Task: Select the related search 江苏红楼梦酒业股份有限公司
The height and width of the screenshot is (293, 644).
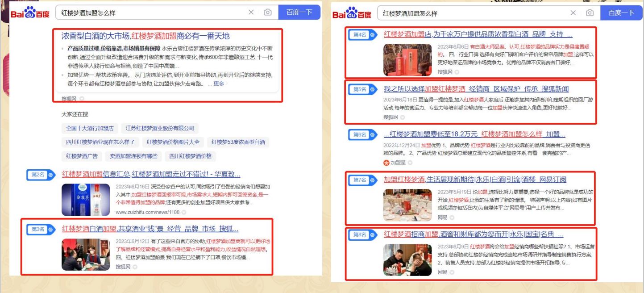Action: pos(160,129)
